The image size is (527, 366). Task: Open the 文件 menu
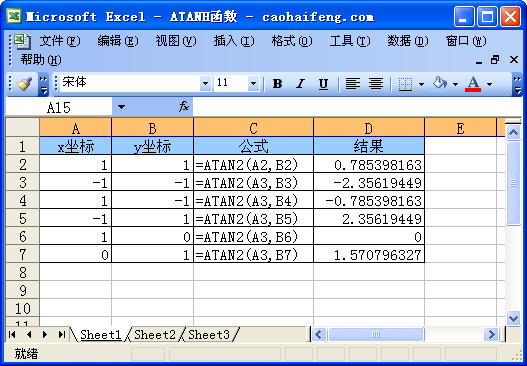[60, 41]
